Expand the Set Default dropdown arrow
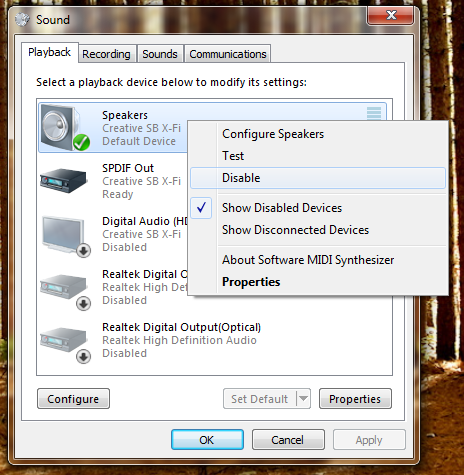464x475 pixels. tap(303, 399)
